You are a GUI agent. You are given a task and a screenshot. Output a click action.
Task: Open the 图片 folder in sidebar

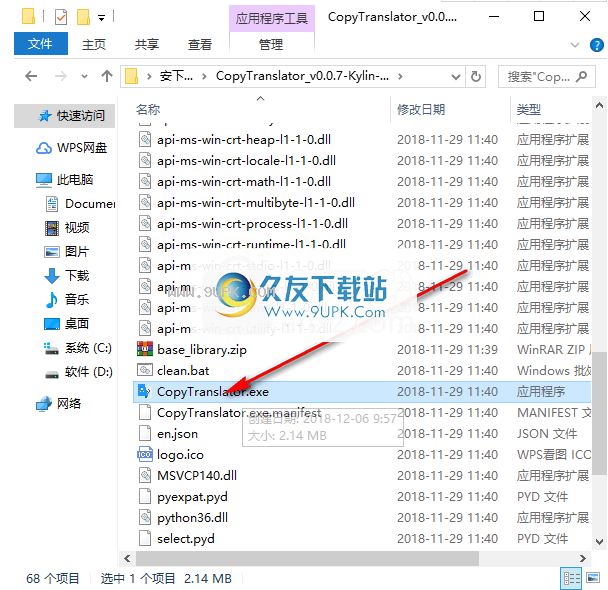[x=67, y=252]
